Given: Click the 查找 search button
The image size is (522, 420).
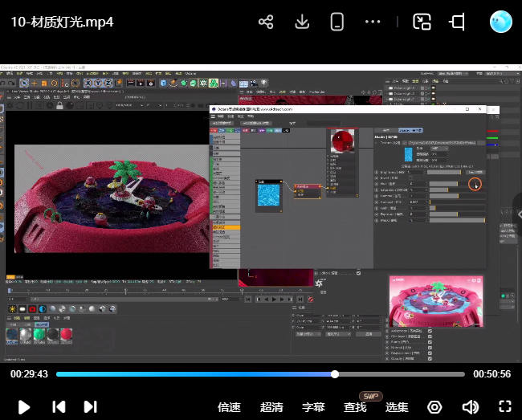Looking at the screenshot, I should click(355, 407).
